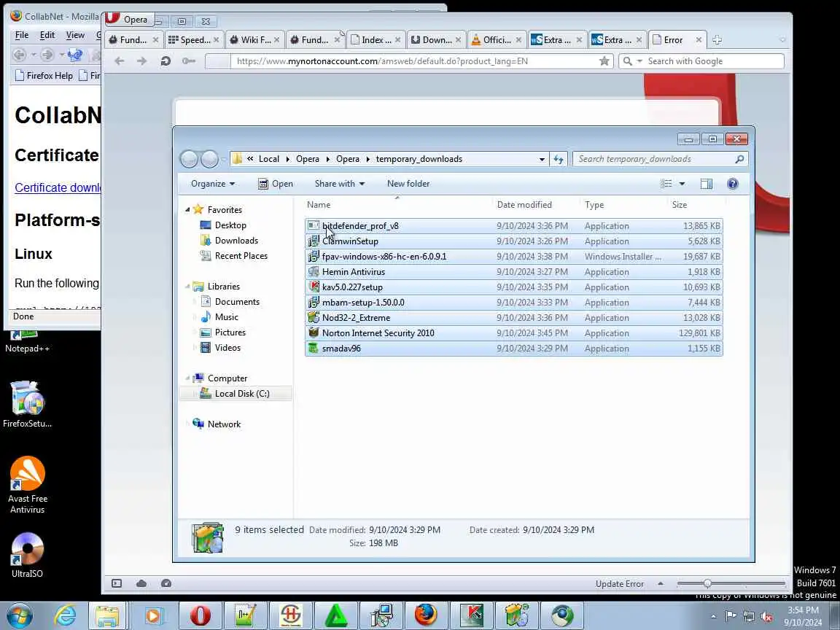Select FirefoxSetup desktop icon
This screenshot has width=840, height=630.
click(x=27, y=405)
